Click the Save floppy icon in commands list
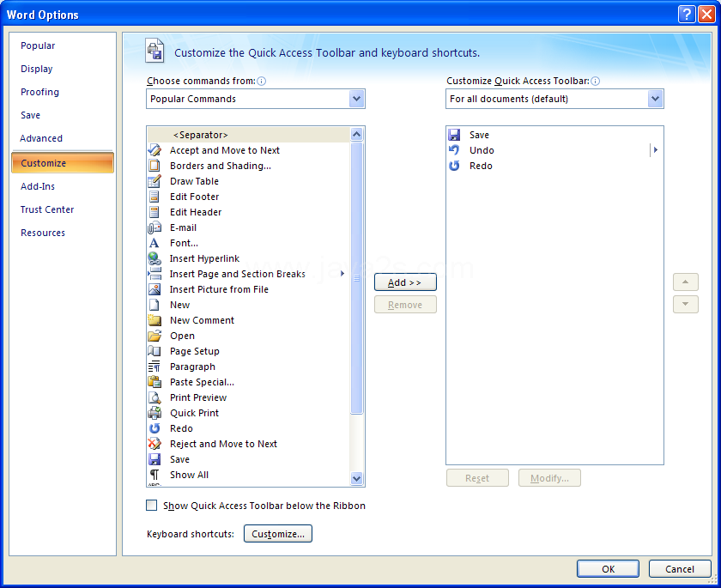Image resolution: width=721 pixels, height=588 pixels. (154, 459)
